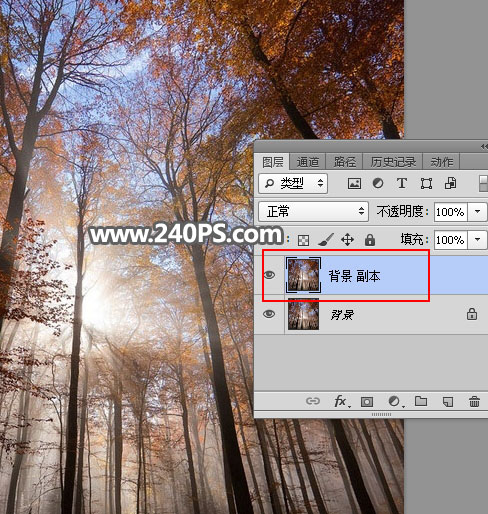488x514 pixels.
Task: Click the panel resize grip
Action: point(381,414)
